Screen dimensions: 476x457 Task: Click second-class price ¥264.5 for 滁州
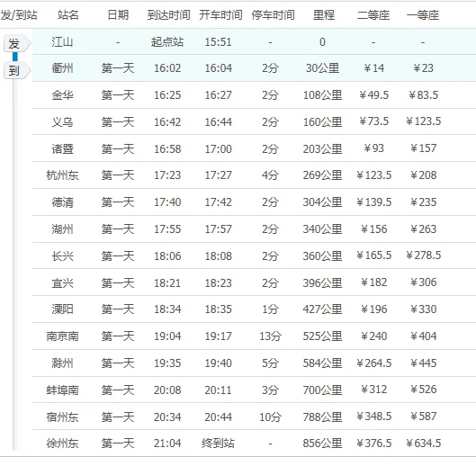coord(373,363)
